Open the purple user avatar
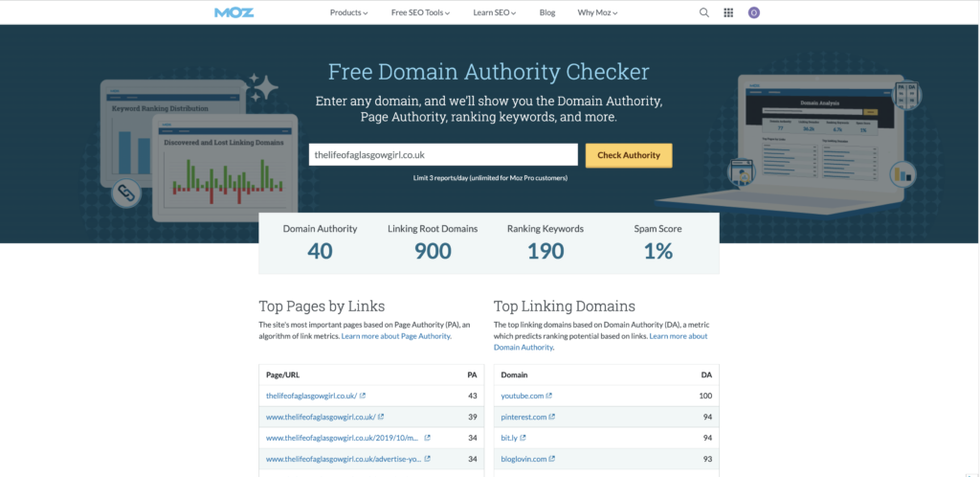 (x=754, y=12)
